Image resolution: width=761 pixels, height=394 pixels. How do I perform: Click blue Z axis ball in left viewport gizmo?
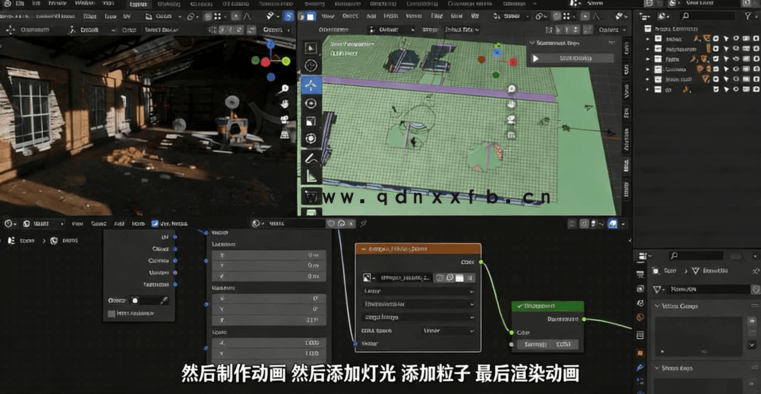[270, 45]
